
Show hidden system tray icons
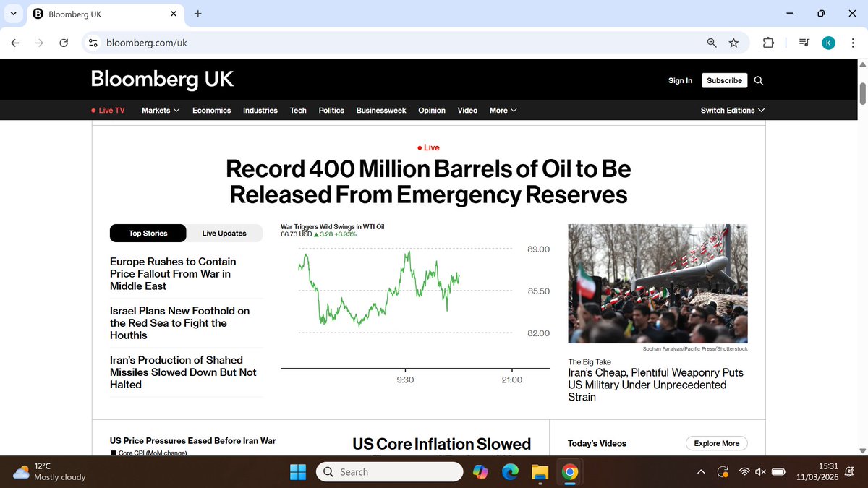point(700,472)
